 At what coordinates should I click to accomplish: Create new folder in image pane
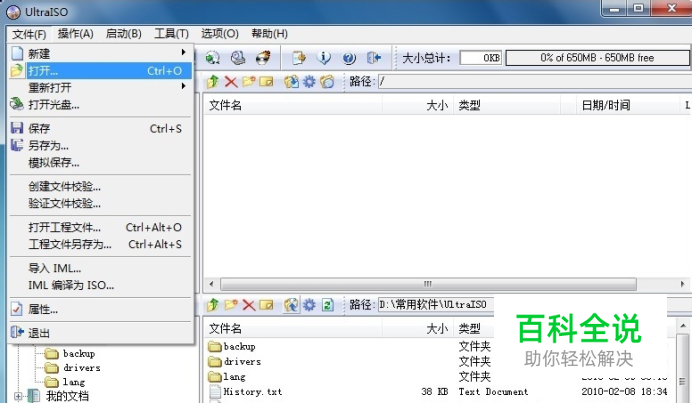248,81
